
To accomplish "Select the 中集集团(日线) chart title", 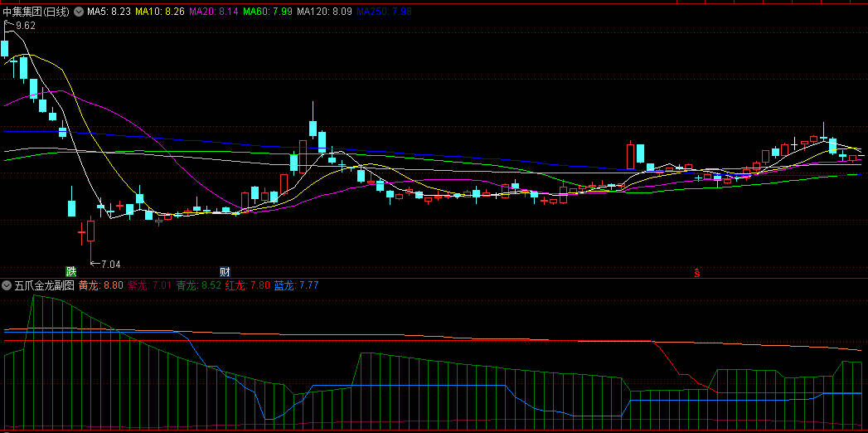I will tap(36, 12).
